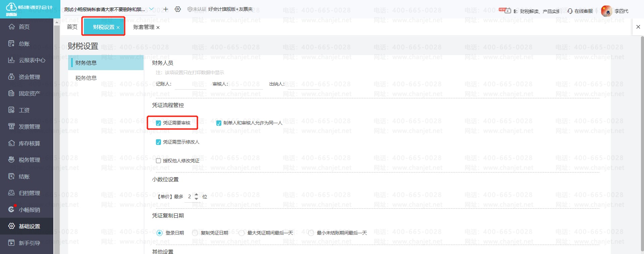644x254 pixels.
Task: Switch to 账套管理 tab
Action: [x=144, y=27]
